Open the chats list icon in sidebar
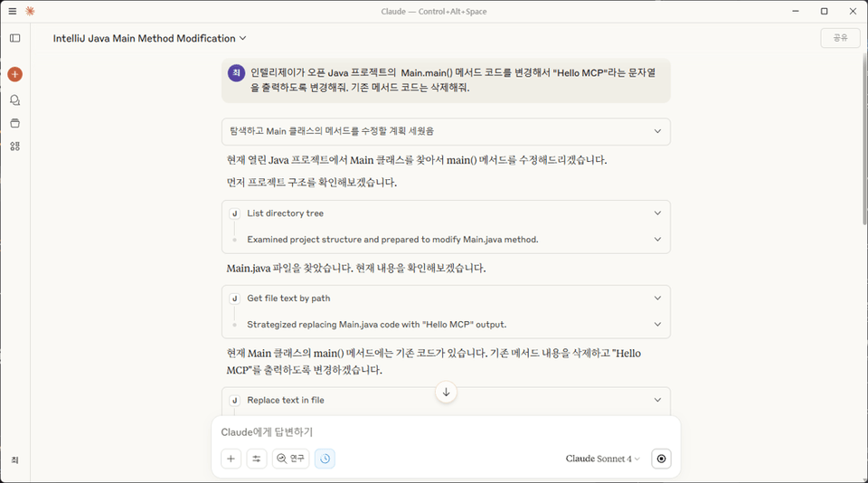The width and height of the screenshot is (868, 483). pos(15,100)
